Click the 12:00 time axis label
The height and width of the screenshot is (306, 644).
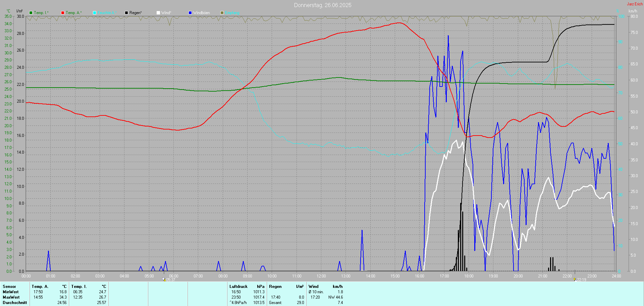pos(321,276)
